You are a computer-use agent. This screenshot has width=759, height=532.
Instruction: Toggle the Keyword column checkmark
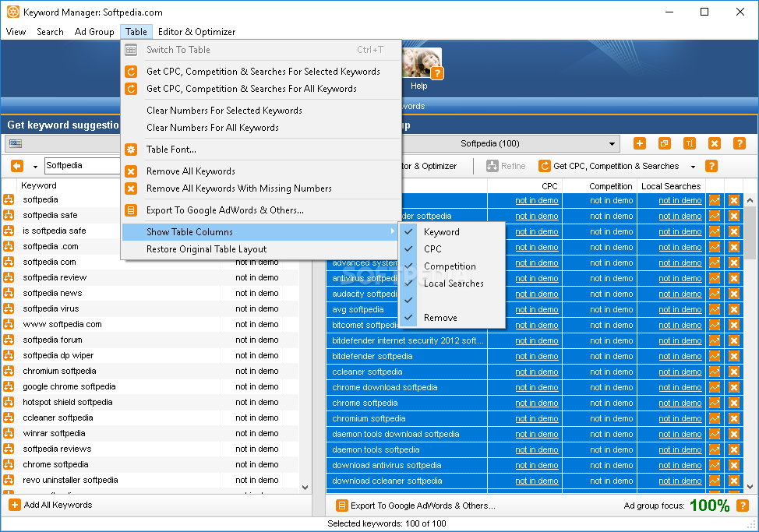tap(409, 231)
